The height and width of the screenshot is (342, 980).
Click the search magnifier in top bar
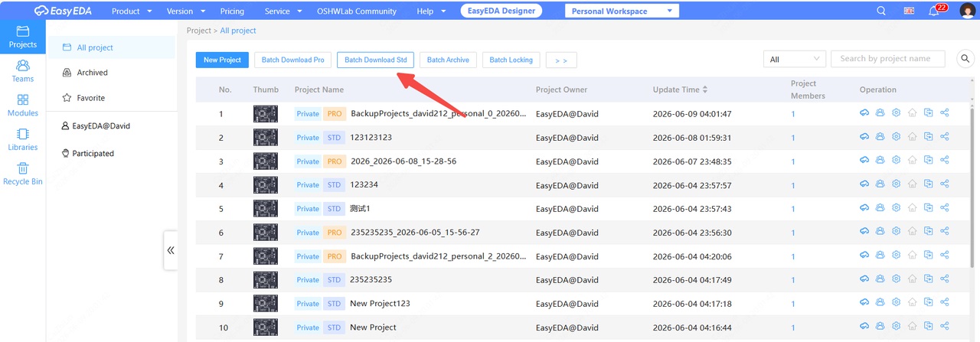pos(881,11)
